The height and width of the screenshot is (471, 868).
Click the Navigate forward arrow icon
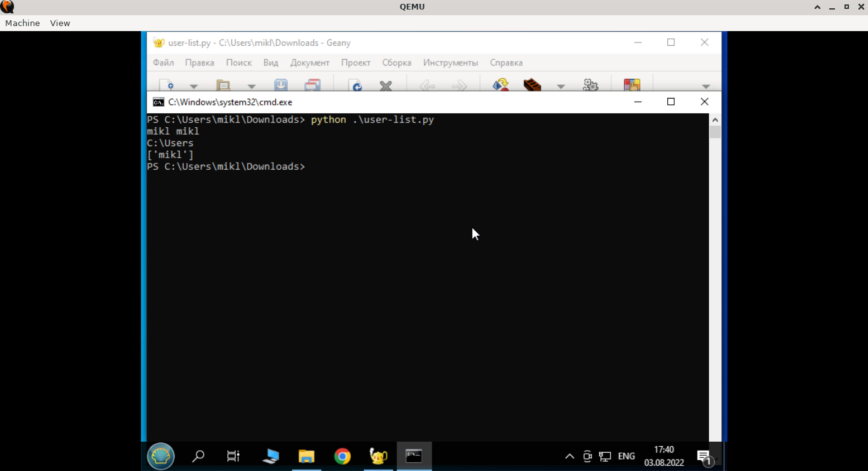[459, 85]
